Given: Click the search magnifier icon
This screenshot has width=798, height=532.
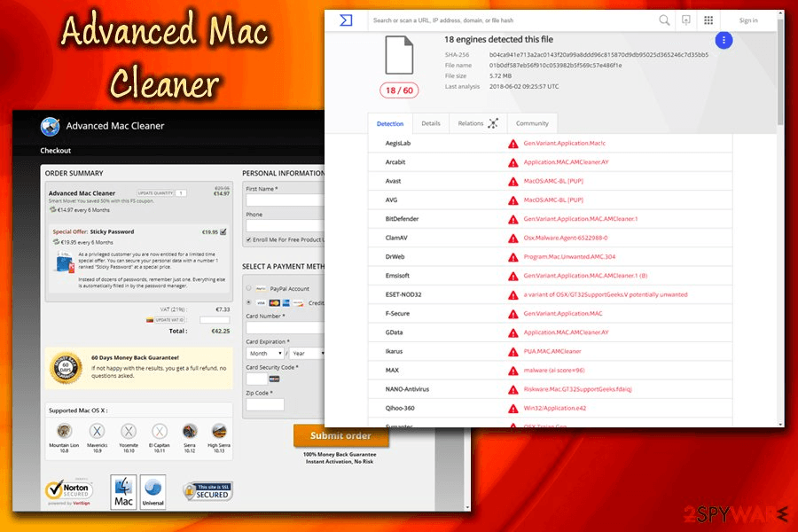Looking at the screenshot, I should [664, 20].
